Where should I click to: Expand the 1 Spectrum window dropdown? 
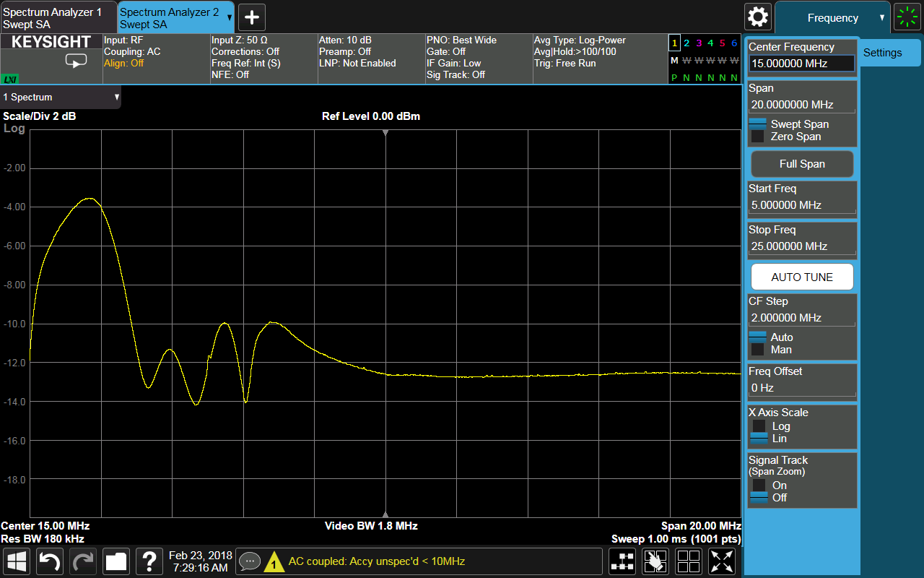click(x=61, y=97)
